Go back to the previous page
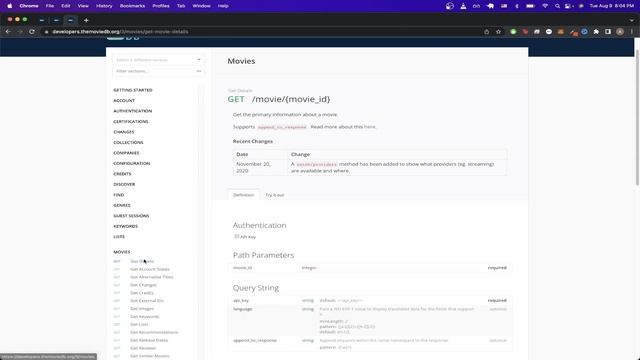 (8, 31)
